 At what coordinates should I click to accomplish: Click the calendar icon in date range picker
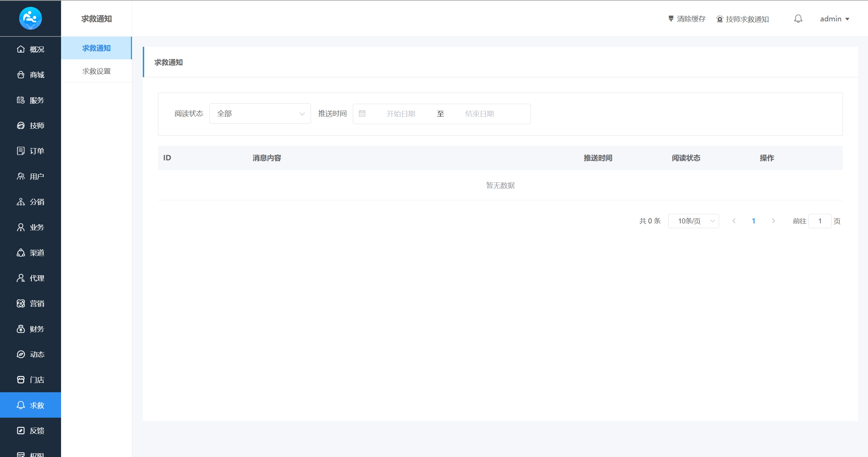pyautogui.click(x=362, y=114)
